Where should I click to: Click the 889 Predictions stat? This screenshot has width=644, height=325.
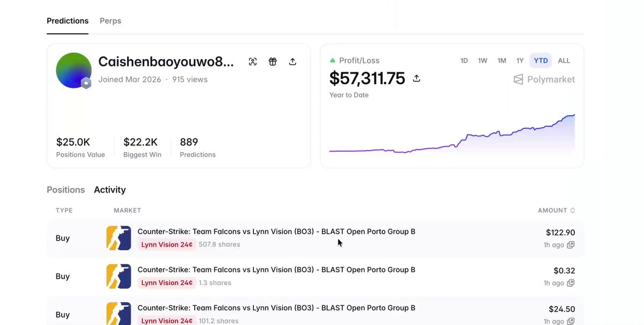(197, 147)
